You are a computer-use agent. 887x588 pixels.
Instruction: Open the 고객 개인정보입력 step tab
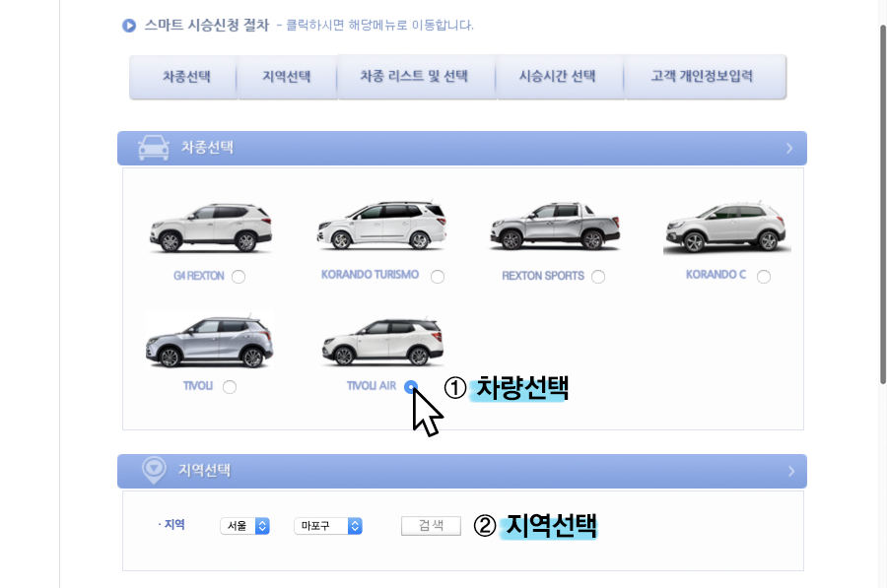click(705, 76)
